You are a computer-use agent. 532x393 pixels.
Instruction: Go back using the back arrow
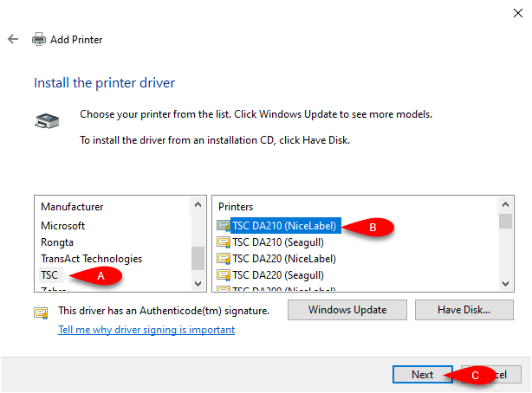13,39
